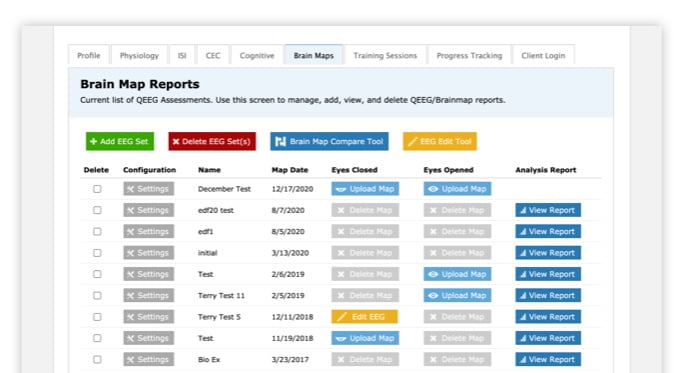Open Settings for Terry Test 11
684x373 pixels.
(x=148, y=296)
